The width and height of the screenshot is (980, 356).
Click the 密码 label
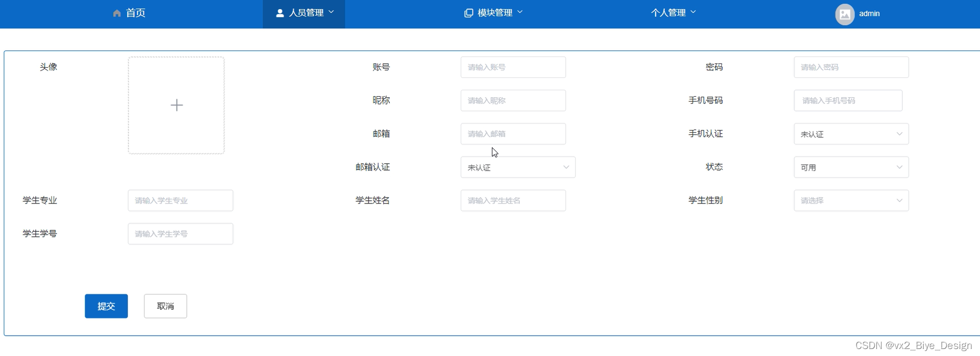click(x=714, y=67)
